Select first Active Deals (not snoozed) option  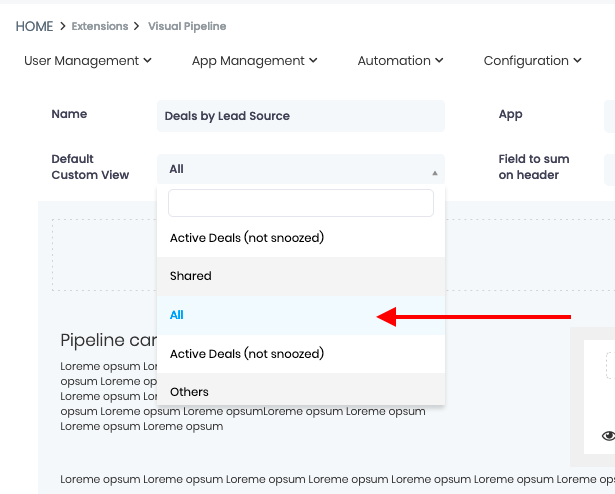(301, 238)
